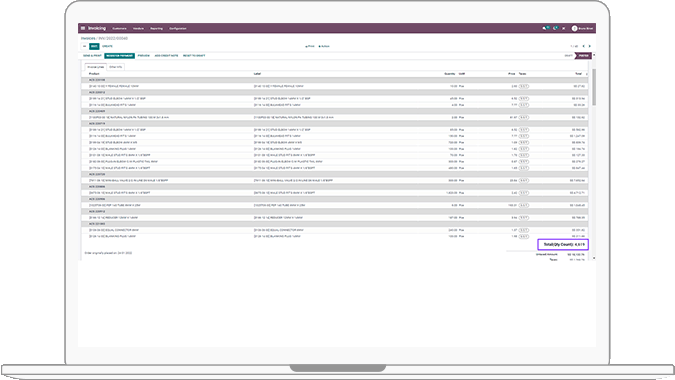Click the user avatar in the top bar
This screenshot has height=380, width=675.
[x=574, y=28]
